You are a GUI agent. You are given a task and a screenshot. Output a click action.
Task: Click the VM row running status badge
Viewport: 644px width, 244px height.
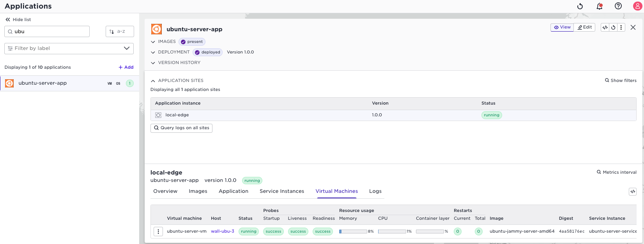pyautogui.click(x=249, y=232)
